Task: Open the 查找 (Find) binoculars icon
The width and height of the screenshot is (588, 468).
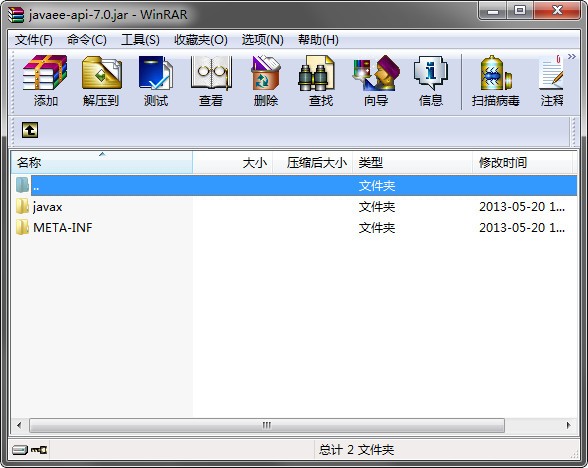Action: click(321, 80)
